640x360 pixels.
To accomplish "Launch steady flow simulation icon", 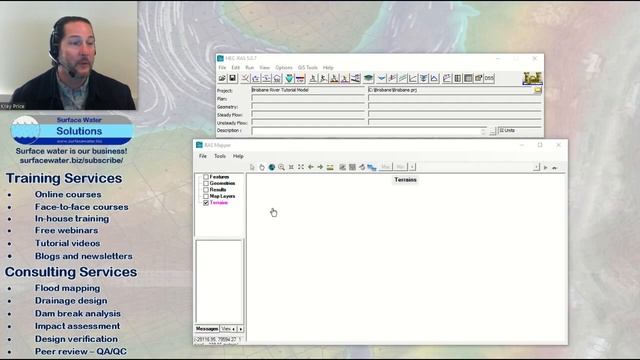I will 313,78.
